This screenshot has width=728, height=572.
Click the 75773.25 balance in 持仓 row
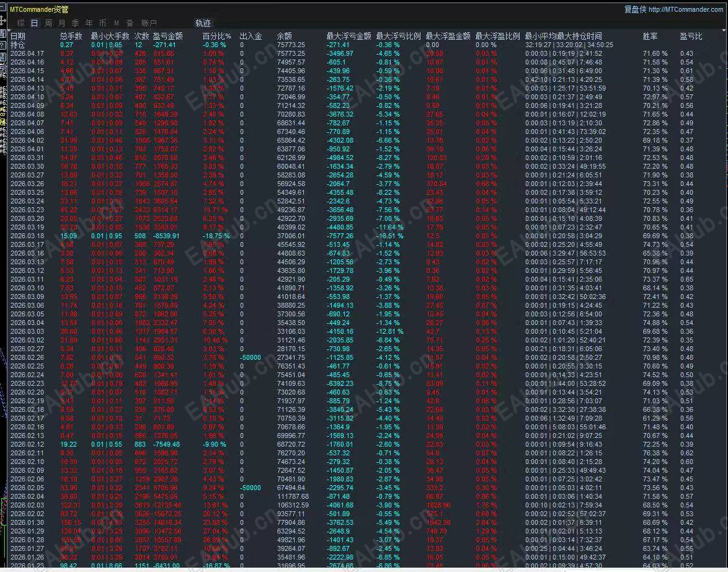(x=291, y=45)
